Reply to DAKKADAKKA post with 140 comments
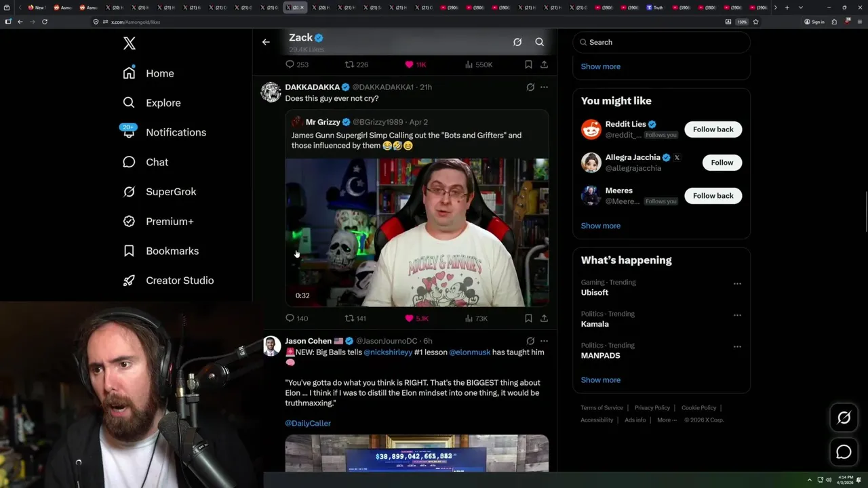 (x=296, y=318)
